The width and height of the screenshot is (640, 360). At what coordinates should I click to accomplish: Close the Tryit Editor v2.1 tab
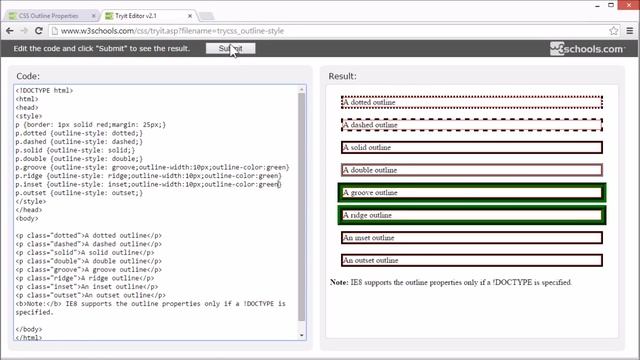(x=190, y=16)
